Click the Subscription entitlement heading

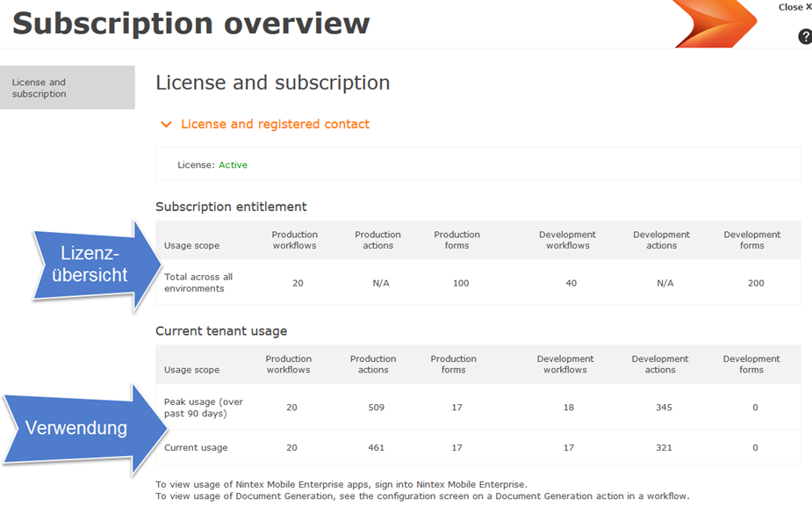[x=231, y=206]
